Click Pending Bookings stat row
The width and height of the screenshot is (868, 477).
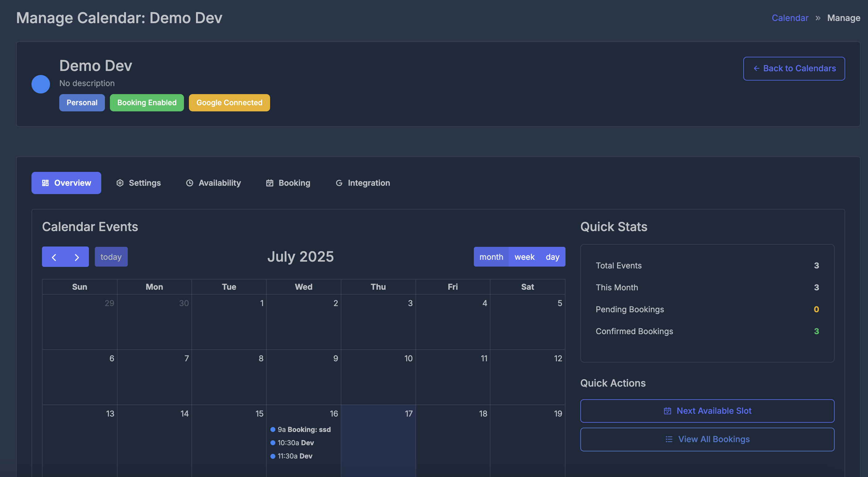tap(707, 309)
